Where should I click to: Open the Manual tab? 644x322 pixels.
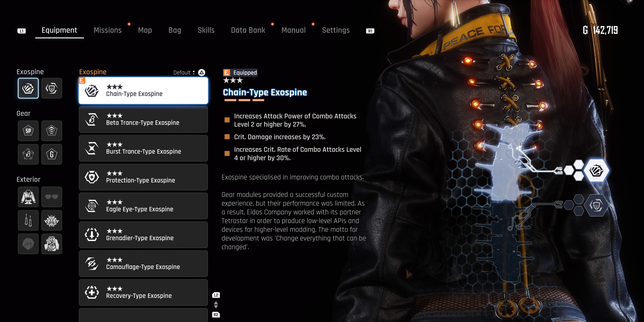pyautogui.click(x=294, y=30)
